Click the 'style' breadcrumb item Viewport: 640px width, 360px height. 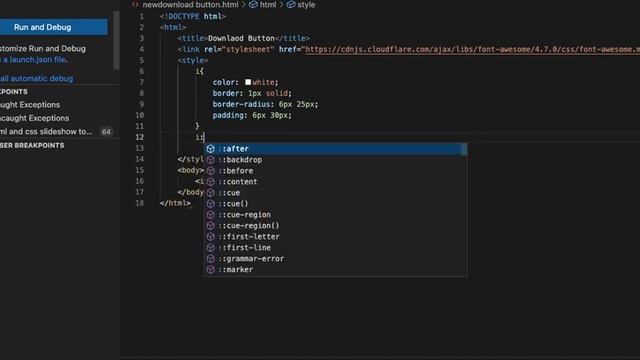(306, 5)
